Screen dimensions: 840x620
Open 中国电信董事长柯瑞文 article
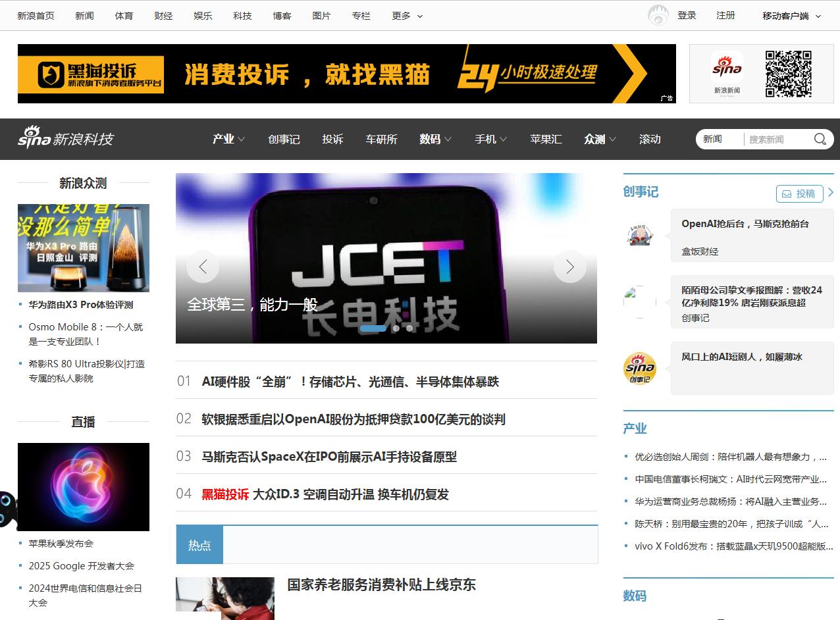tap(731, 479)
